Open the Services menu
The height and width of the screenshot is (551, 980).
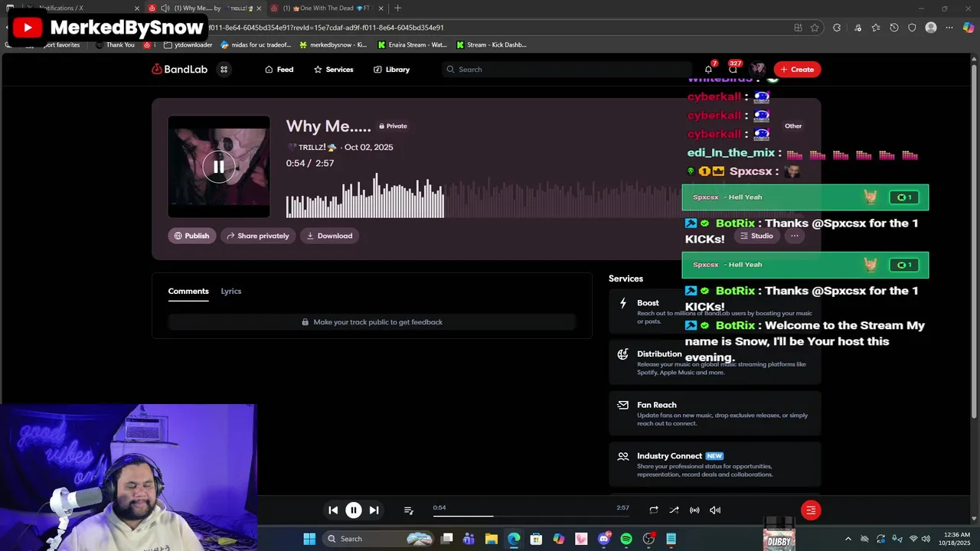point(333,70)
